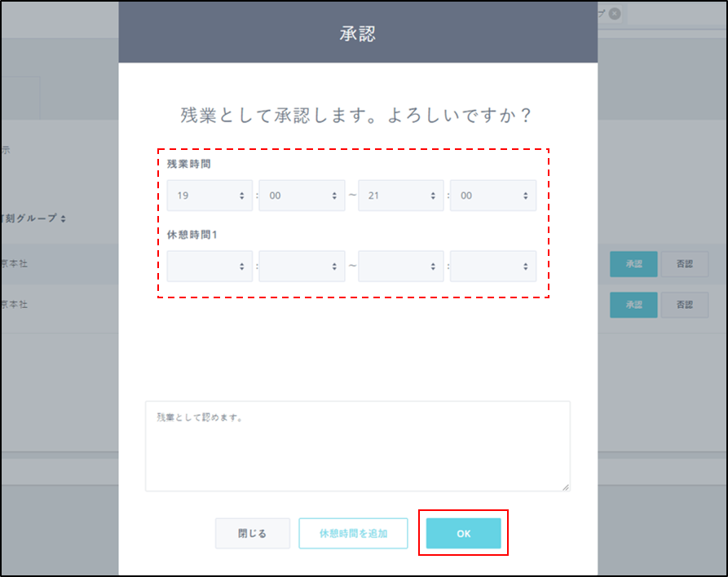Click the comment textarea resize handle
Viewport: 728px width, 577px height.
(x=566, y=487)
